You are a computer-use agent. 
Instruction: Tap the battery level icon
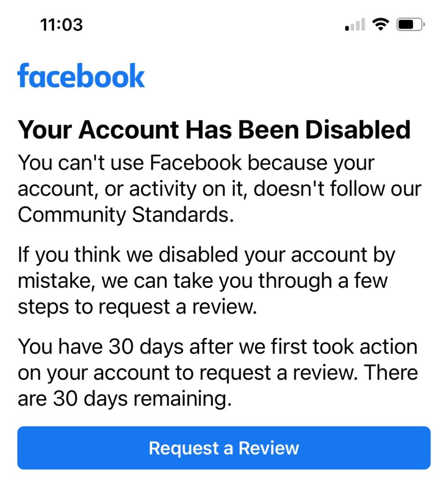pyautogui.click(x=410, y=24)
